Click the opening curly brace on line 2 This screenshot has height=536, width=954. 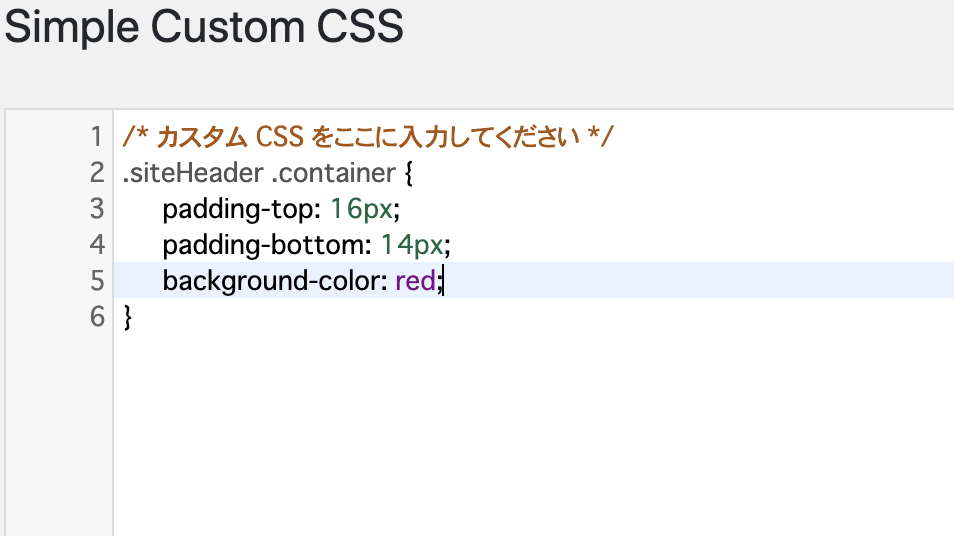point(408,173)
